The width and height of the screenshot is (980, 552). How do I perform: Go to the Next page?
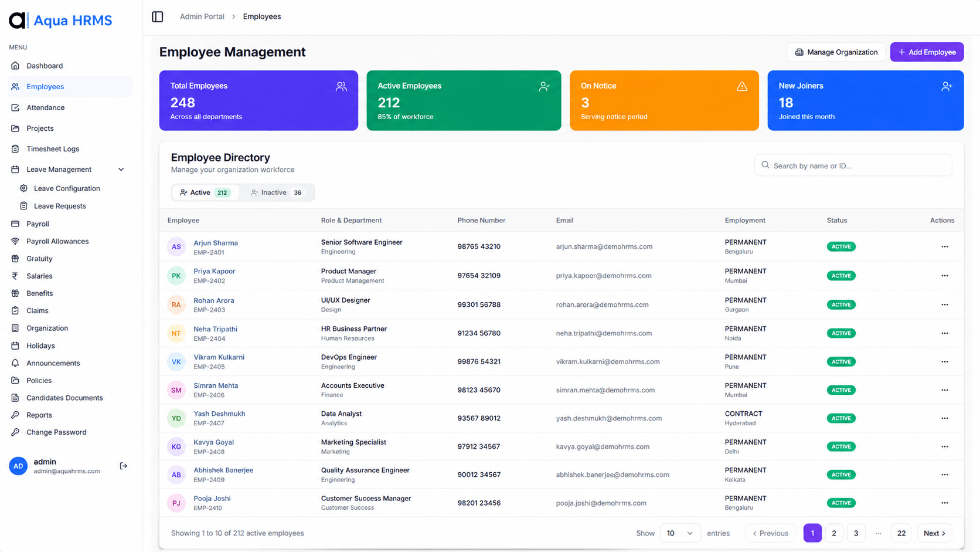(934, 533)
